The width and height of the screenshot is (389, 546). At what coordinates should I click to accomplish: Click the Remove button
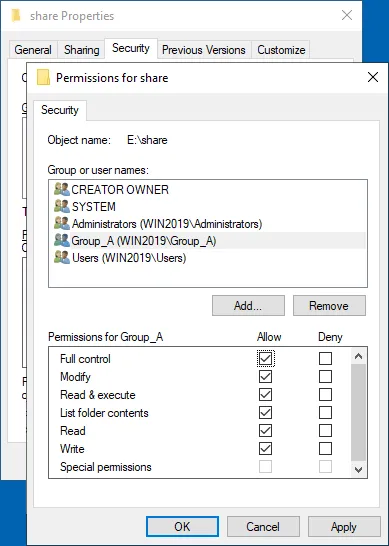pos(329,306)
